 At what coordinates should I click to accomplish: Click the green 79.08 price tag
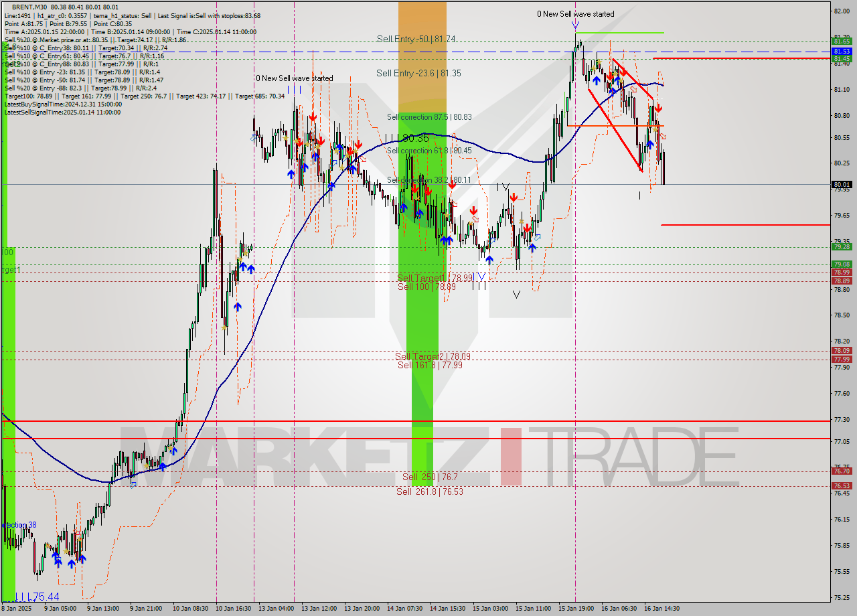(842, 264)
